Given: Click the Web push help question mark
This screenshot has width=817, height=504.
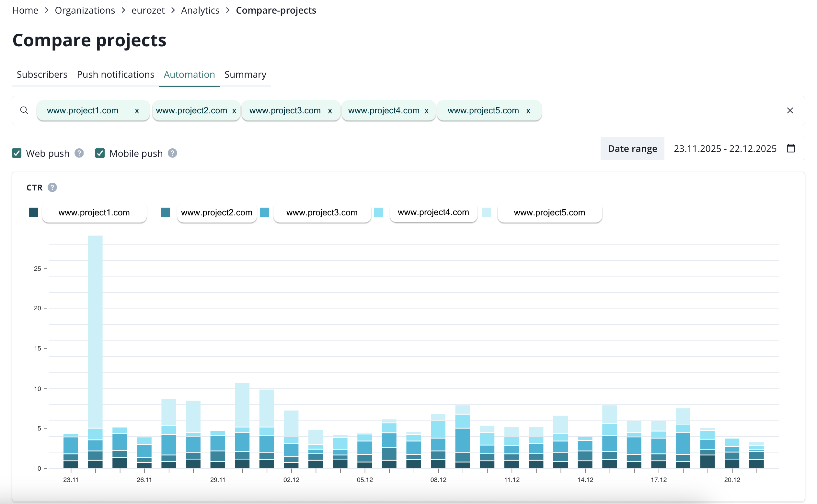Looking at the screenshot, I should coord(79,153).
